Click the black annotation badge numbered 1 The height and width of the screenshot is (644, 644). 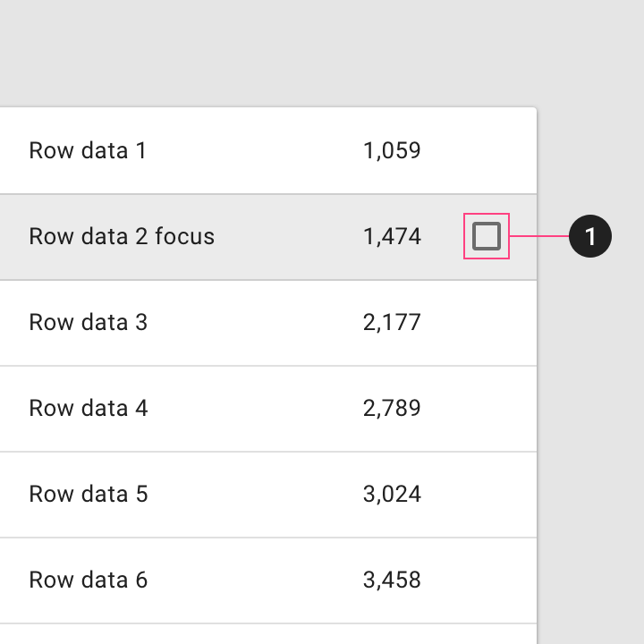590,236
